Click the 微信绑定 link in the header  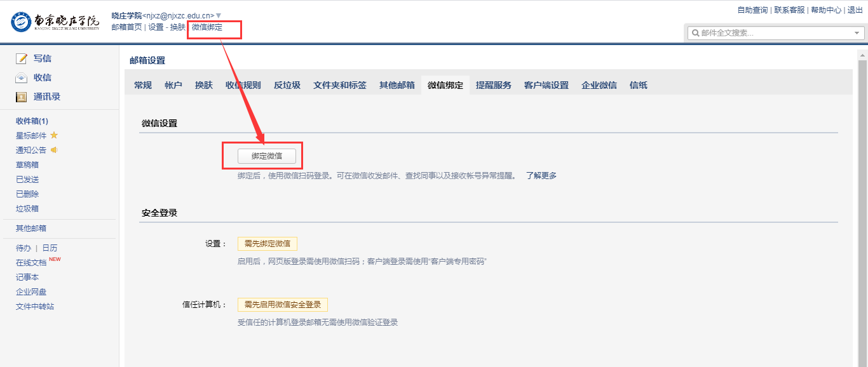(x=207, y=27)
